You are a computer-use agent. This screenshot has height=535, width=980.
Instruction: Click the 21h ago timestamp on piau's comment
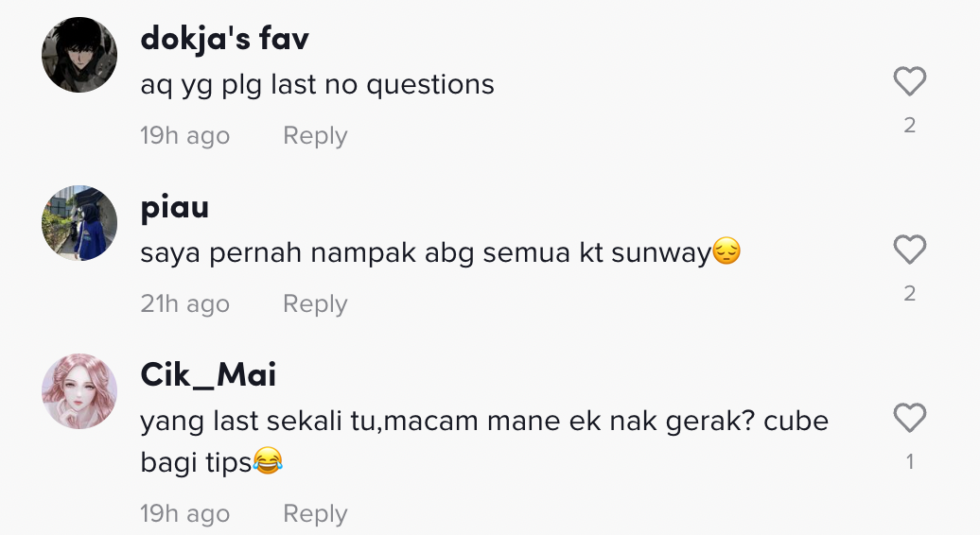click(184, 304)
